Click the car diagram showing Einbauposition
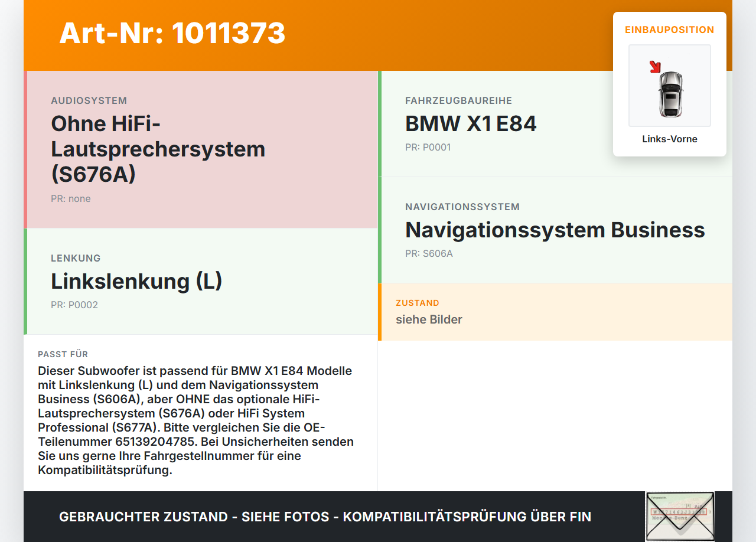The image size is (756, 542). [x=669, y=86]
